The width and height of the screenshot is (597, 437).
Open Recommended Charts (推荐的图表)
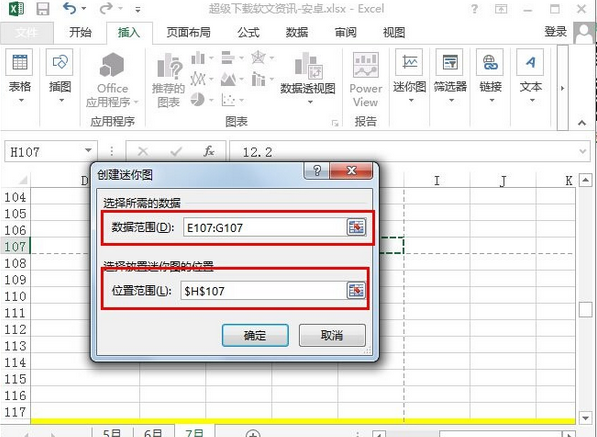click(168, 80)
